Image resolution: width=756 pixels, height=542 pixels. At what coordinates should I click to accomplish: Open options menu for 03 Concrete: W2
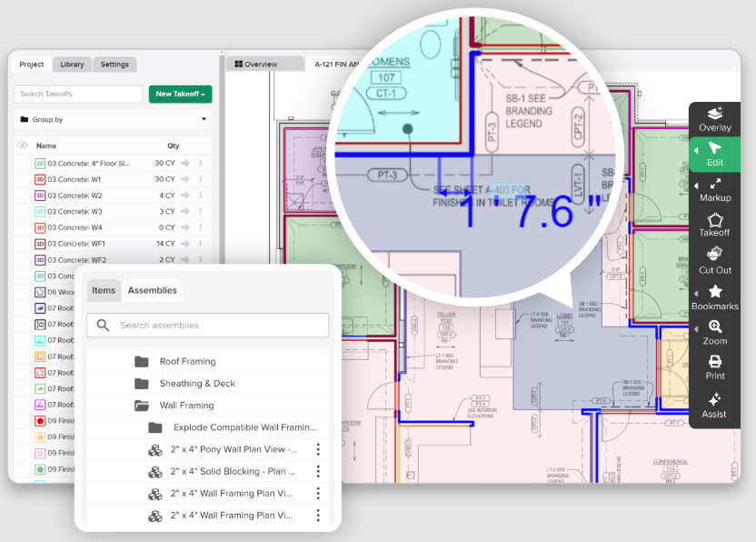click(x=201, y=195)
